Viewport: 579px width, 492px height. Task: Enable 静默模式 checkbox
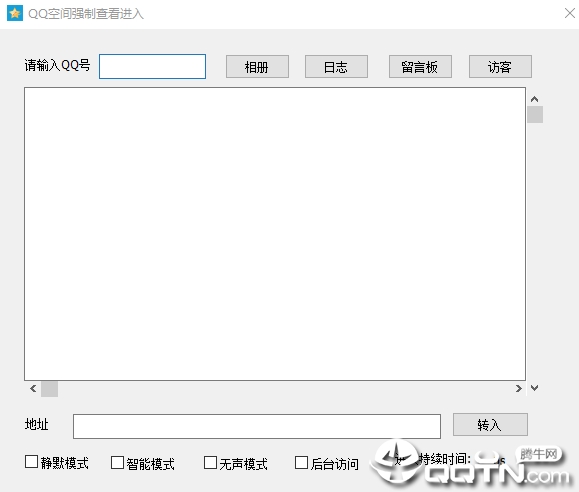(x=31, y=462)
